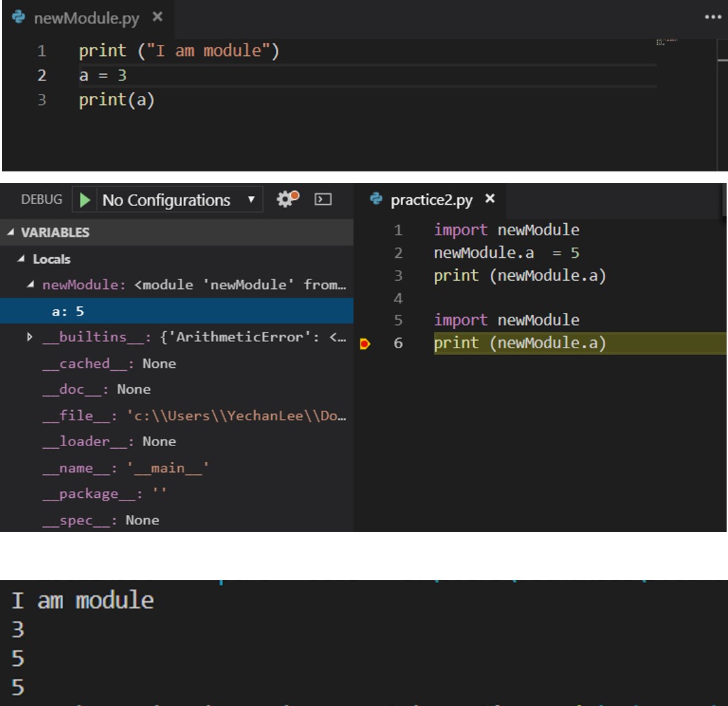The image size is (728, 706).
Task: Collapse the Locals scope
Action: pos(21,258)
